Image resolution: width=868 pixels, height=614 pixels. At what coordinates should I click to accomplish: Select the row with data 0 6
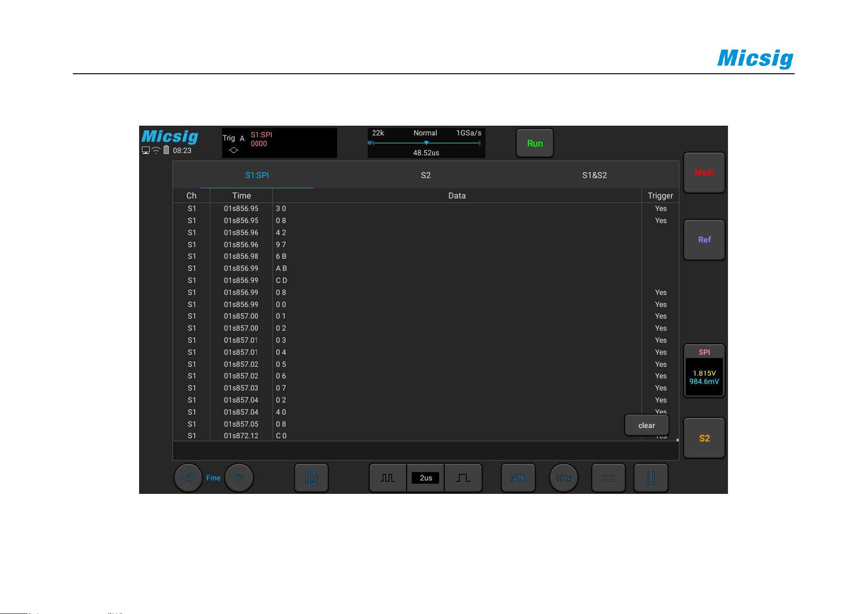426,376
